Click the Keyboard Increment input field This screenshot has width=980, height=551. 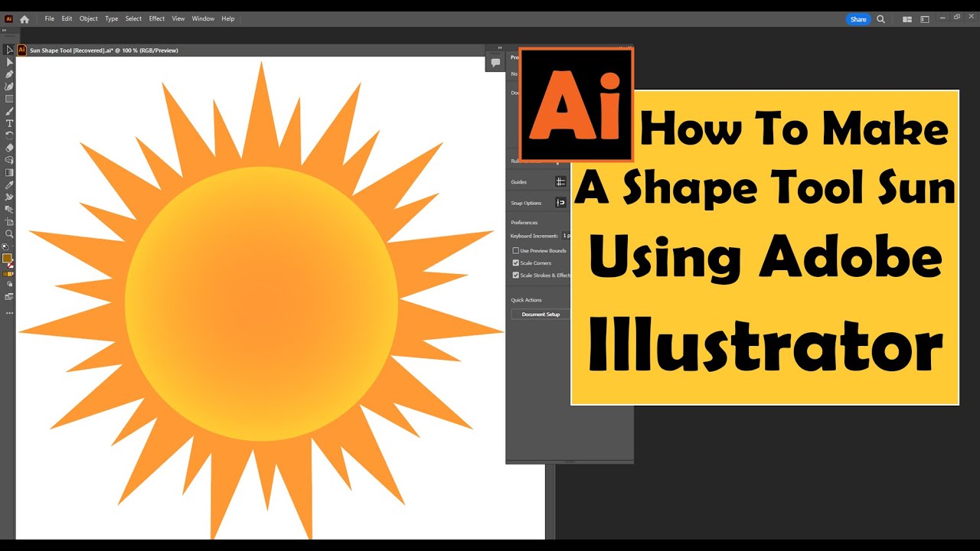click(x=566, y=236)
